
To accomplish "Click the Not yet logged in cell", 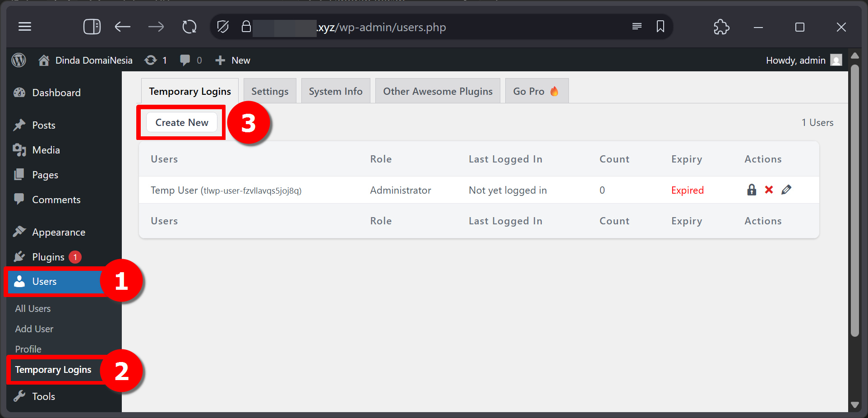I will [x=508, y=190].
